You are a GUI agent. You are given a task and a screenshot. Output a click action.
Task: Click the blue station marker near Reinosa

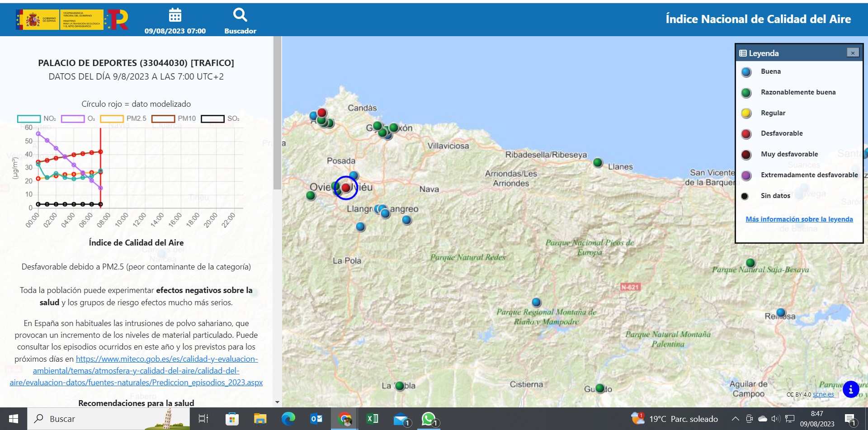781,312
